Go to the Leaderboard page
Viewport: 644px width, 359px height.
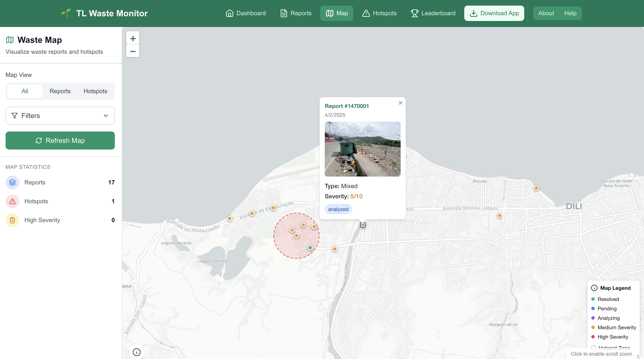(433, 13)
